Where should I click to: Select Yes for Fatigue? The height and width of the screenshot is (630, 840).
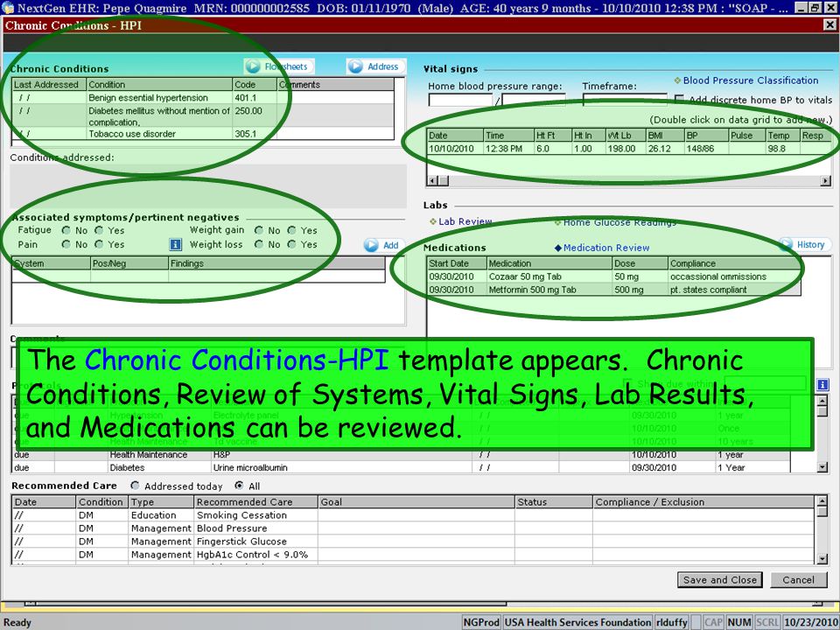(x=100, y=230)
